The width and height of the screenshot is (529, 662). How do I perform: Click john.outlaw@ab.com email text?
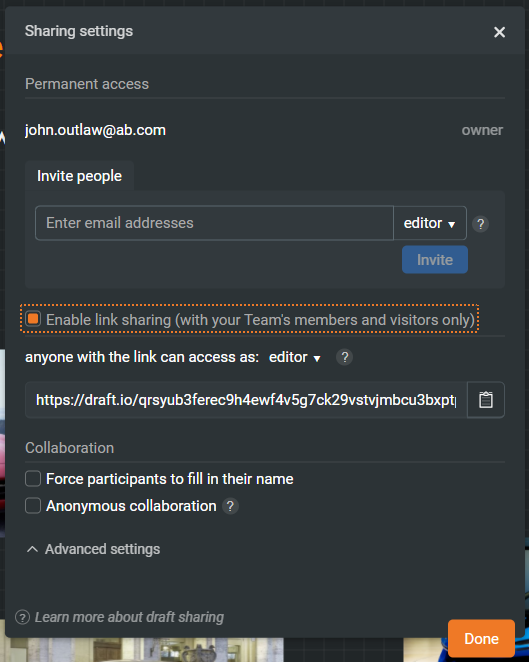95,130
